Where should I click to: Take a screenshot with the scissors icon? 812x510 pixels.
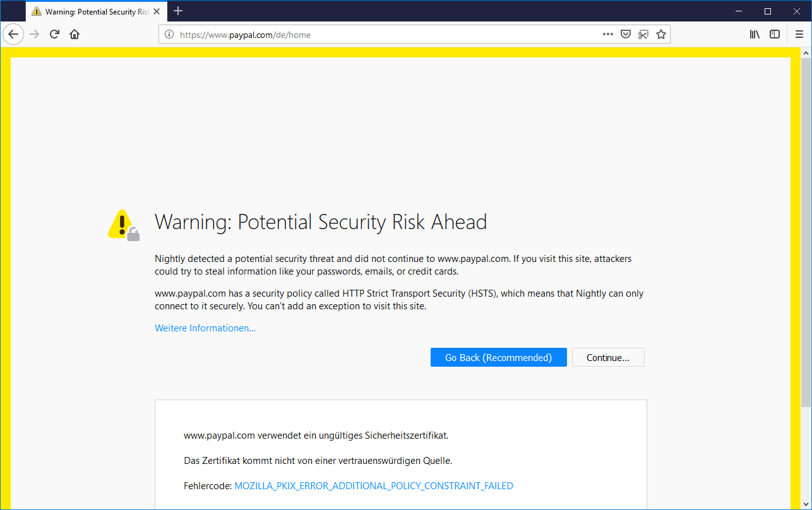click(x=643, y=34)
